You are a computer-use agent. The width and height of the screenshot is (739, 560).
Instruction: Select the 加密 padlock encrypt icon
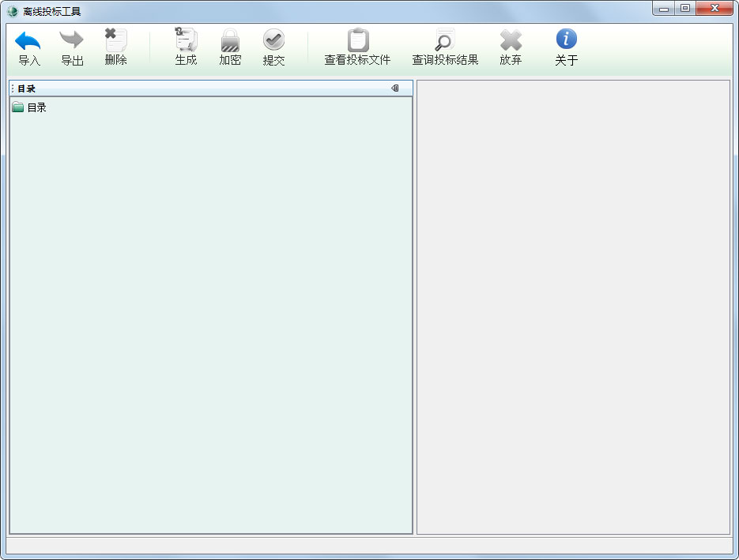click(x=230, y=40)
